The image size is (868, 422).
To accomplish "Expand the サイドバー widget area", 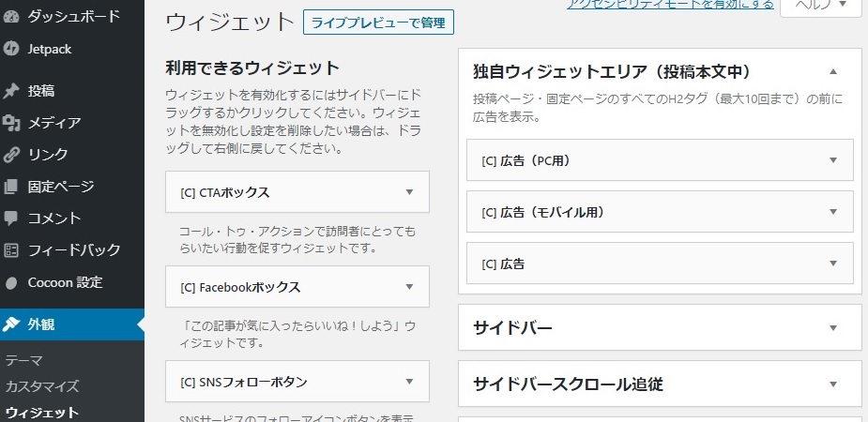I will click(x=832, y=328).
